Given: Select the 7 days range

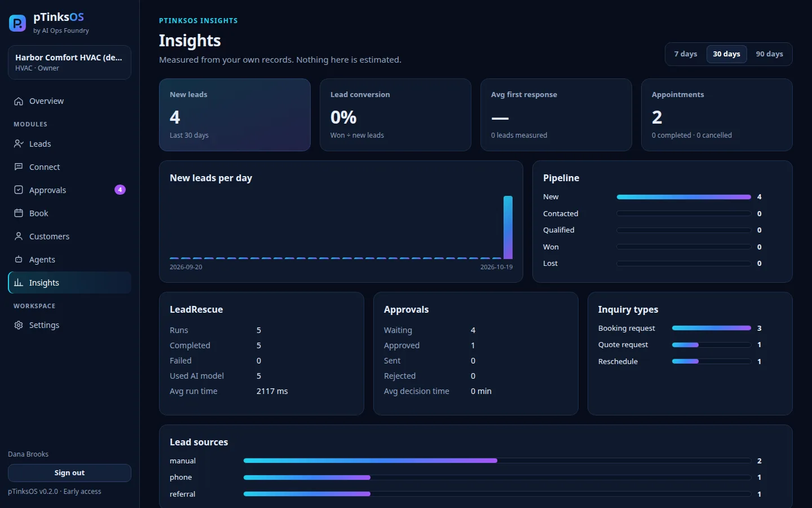Looking at the screenshot, I should (686, 54).
